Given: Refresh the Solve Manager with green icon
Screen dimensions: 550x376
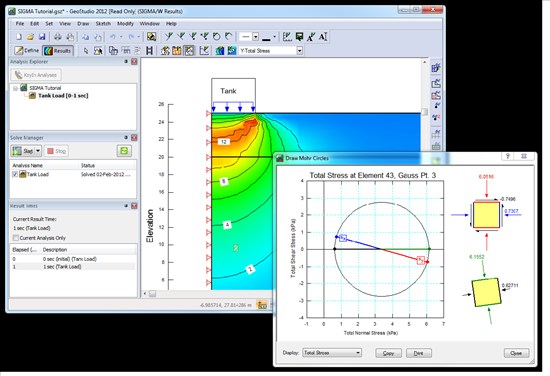Looking at the screenshot, I should [x=124, y=151].
